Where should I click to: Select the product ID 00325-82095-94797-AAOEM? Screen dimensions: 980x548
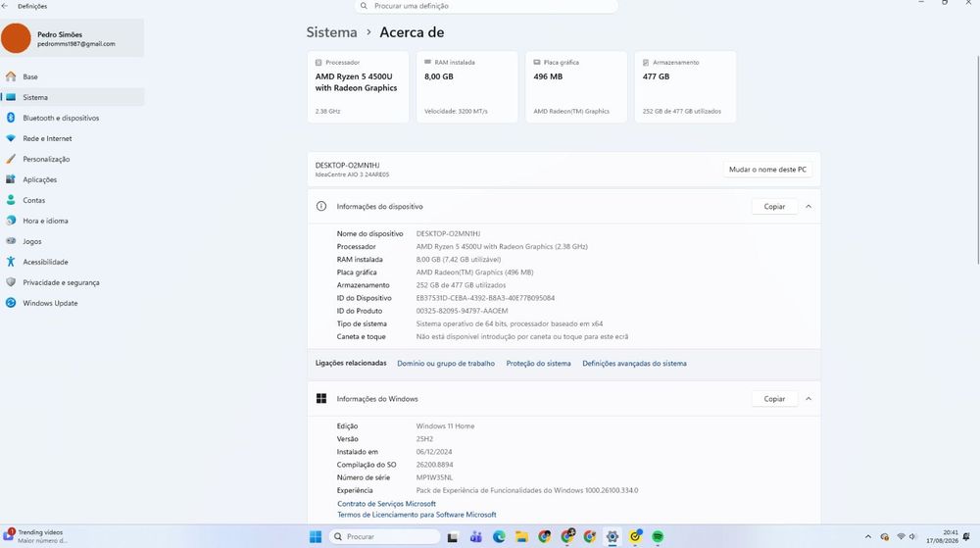(462, 311)
